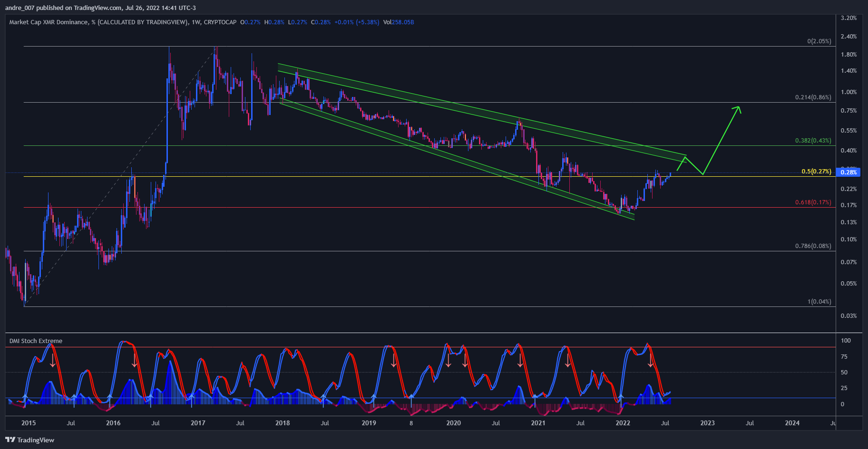Click the low value L0.27% in legend
The width and height of the screenshot is (868, 449).
point(298,22)
